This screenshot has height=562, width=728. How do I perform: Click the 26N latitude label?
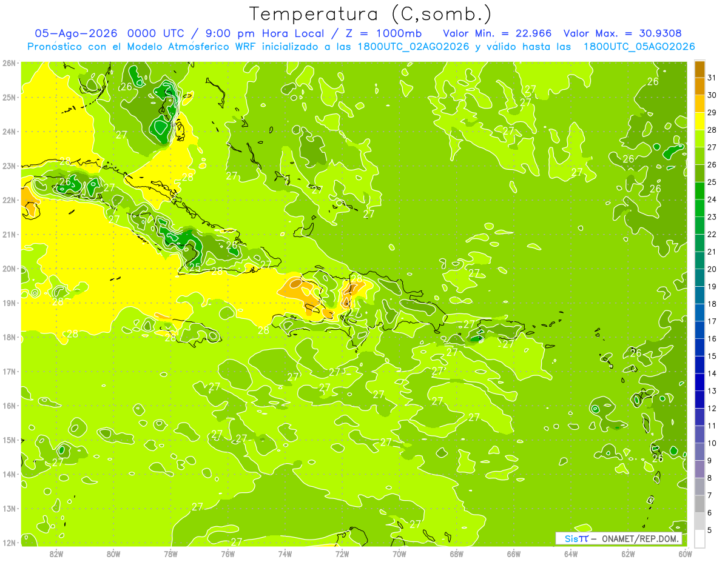(x=9, y=63)
